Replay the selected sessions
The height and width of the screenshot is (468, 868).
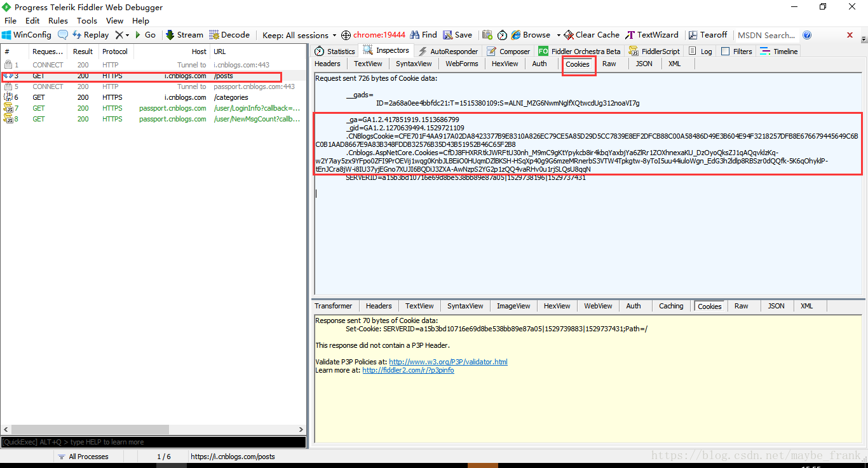90,35
